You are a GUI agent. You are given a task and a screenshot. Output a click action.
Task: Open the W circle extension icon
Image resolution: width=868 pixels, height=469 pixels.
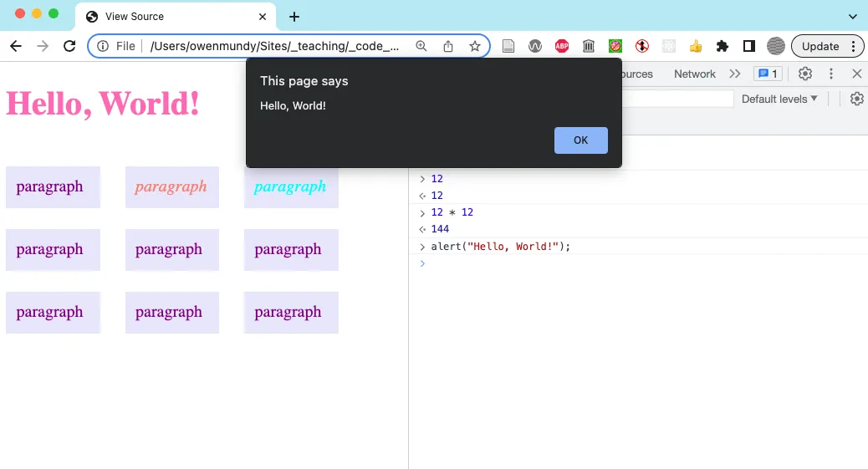tap(534, 46)
